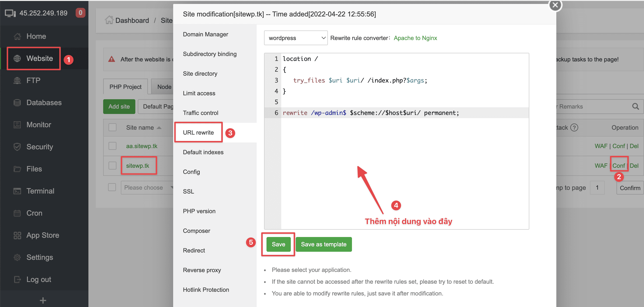Expand the Domain Manager section
644x307 pixels.
(206, 34)
